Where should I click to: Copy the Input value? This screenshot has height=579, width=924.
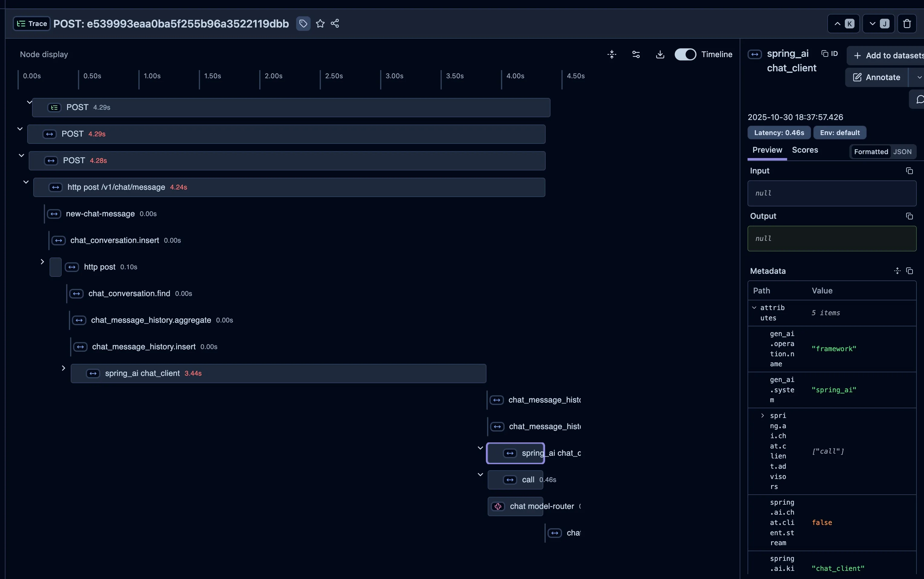click(x=909, y=171)
